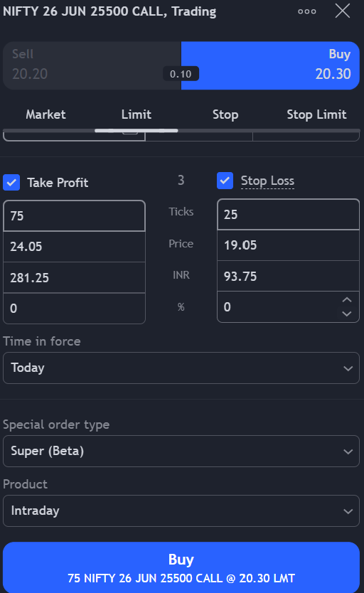Click the Stop Loss INR 93.75 field

(288, 276)
